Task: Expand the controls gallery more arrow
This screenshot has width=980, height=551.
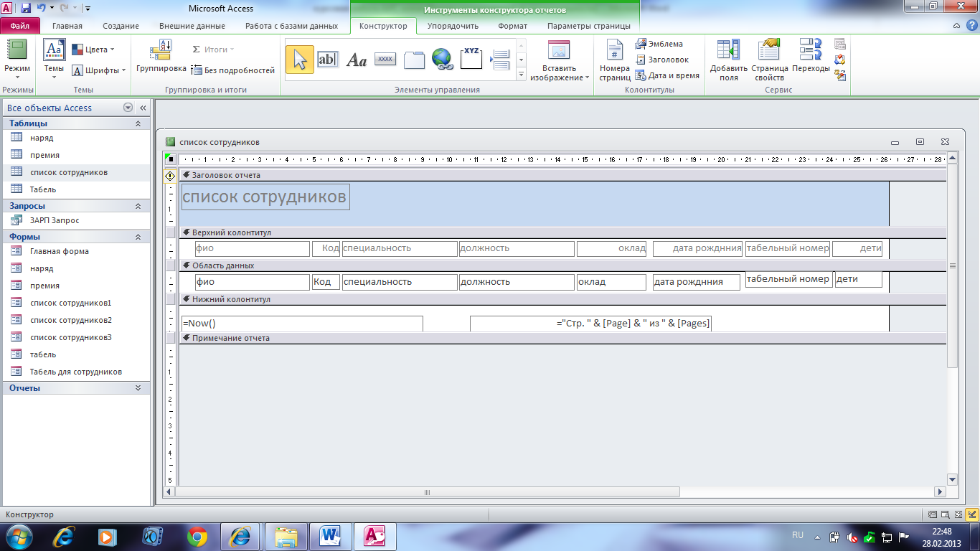Action: [522, 74]
